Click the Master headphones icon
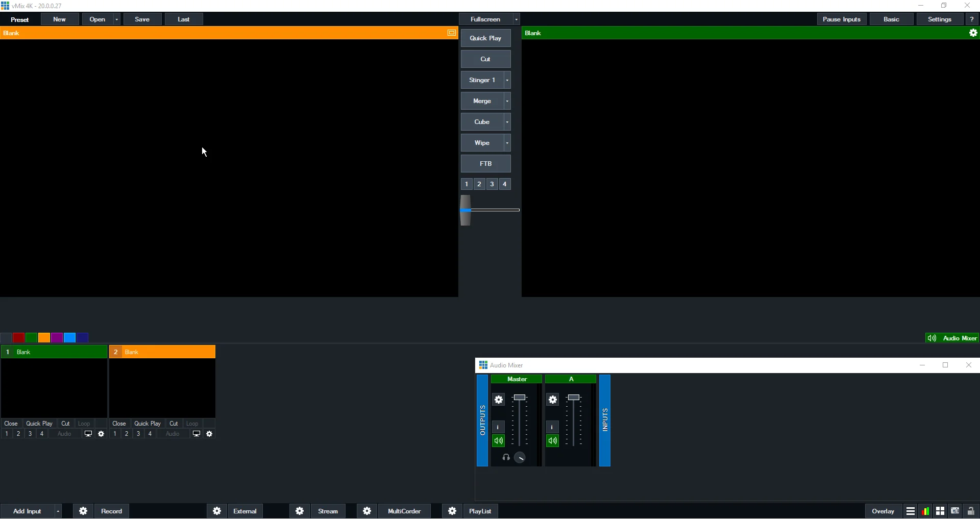980x519 pixels. [x=506, y=458]
